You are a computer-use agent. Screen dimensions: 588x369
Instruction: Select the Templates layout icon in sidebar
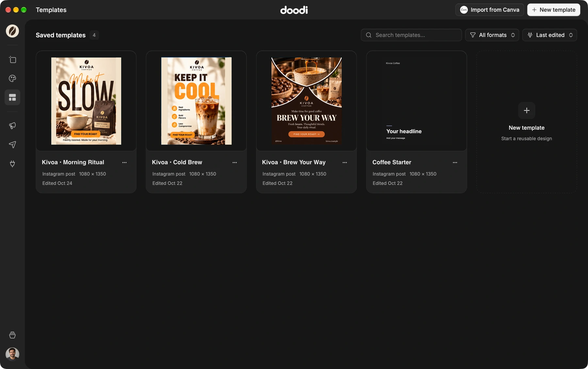(x=12, y=97)
